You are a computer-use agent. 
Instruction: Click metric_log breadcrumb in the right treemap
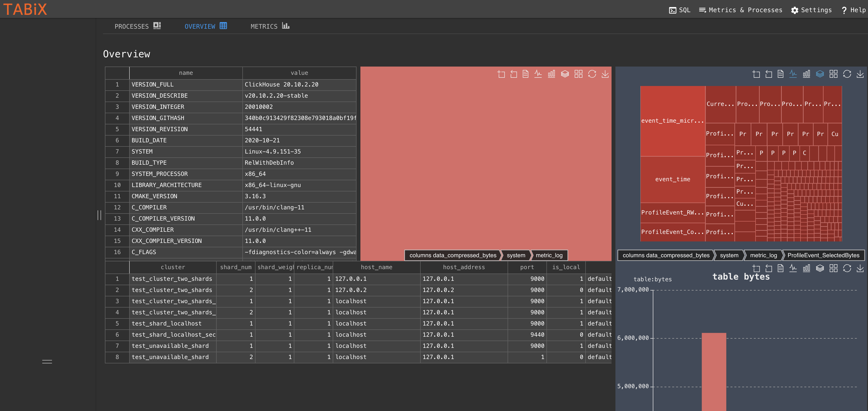pos(763,255)
